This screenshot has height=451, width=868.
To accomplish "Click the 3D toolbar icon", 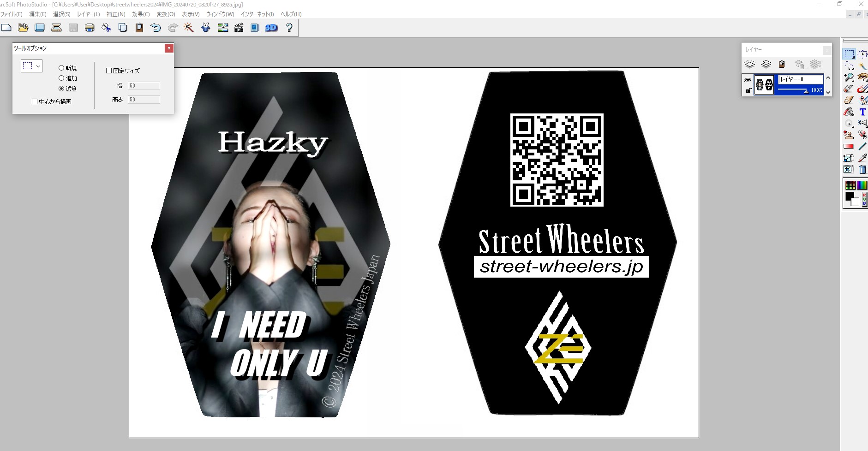I will click(271, 28).
